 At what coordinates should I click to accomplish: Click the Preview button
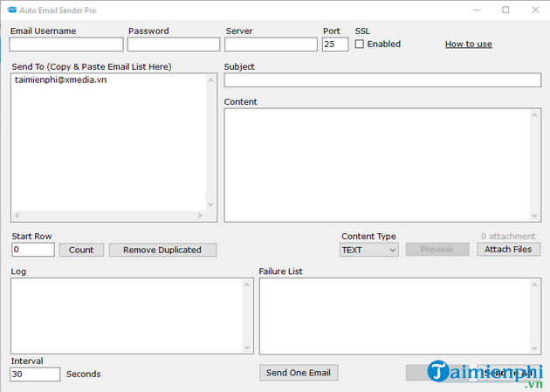click(437, 250)
